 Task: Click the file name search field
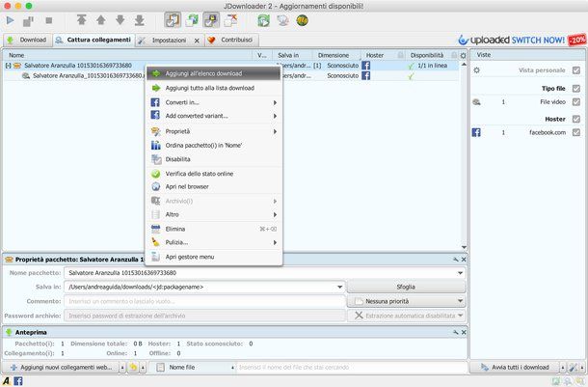[352, 367]
